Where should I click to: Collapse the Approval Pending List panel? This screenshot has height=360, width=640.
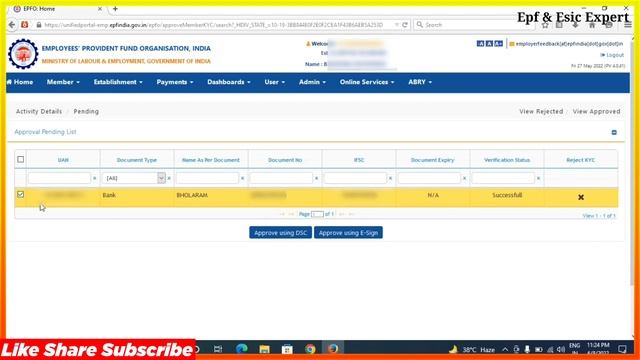click(614, 133)
